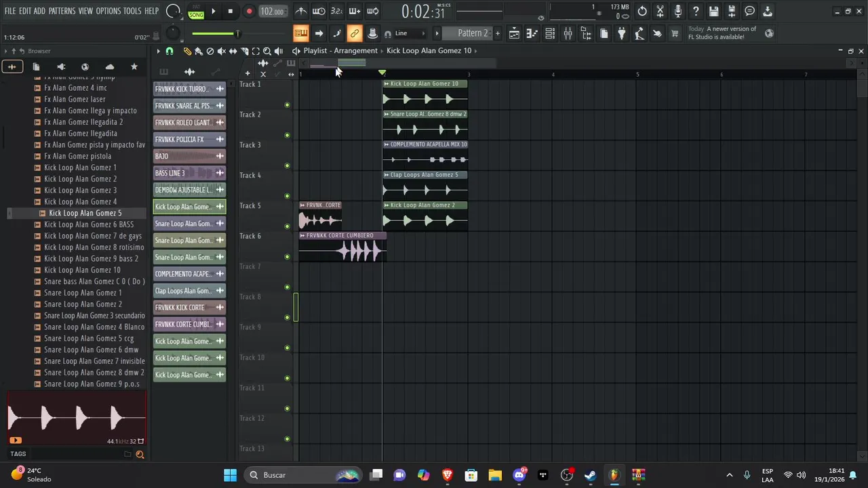Add a new pattern with plus button
This screenshot has width=868, height=488.
tap(497, 33)
